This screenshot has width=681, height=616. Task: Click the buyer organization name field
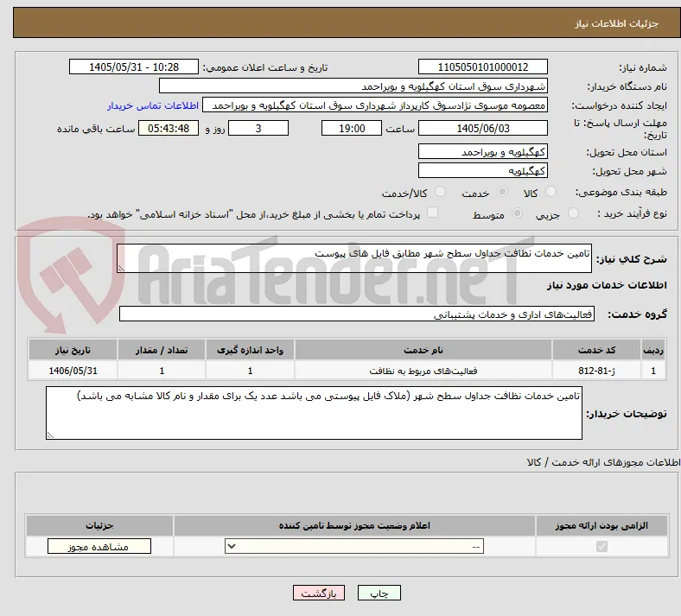click(x=353, y=86)
